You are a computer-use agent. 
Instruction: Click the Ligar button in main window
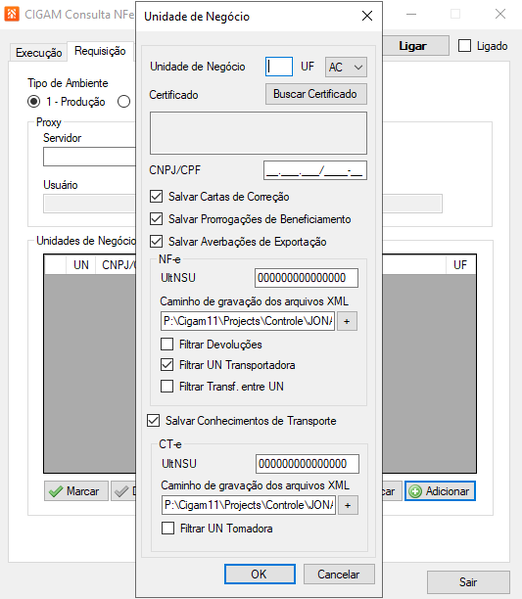tap(415, 46)
